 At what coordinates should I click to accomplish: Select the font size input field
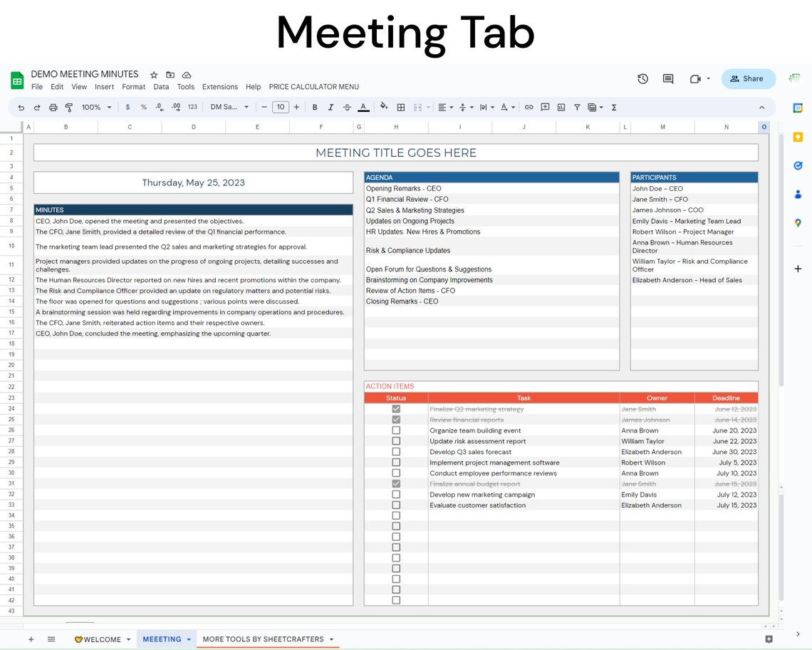(x=281, y=107)
